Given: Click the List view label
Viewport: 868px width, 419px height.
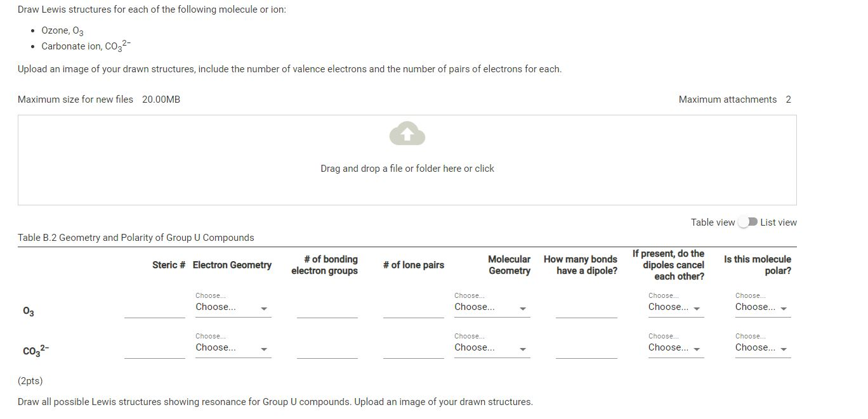Looking at the screenshot, I should [779, 222].
